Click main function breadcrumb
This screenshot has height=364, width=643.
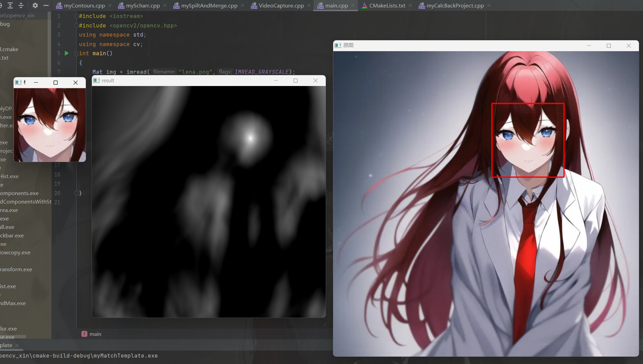click(x=95, y=334)
